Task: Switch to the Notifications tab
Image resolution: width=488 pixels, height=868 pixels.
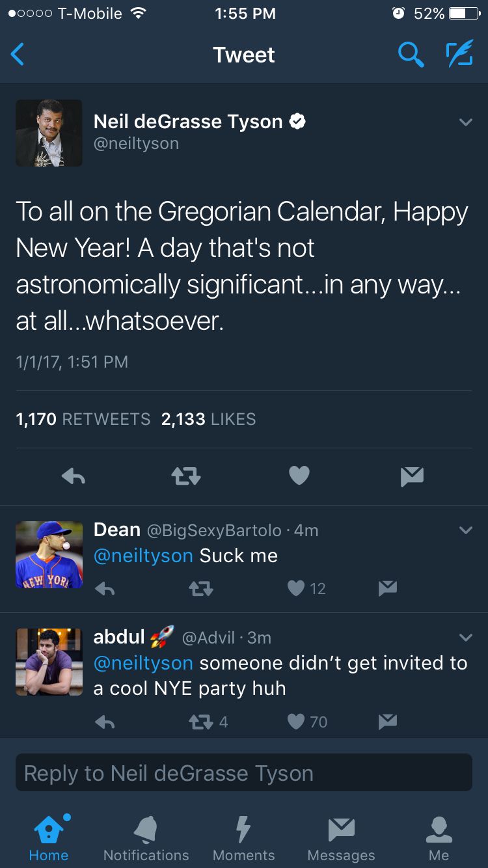Action: tap(146, 838)
